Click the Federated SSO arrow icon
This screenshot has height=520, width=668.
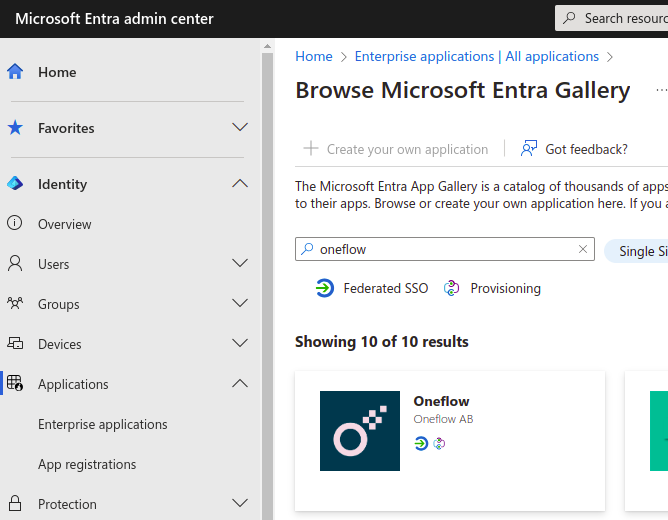pos(325,288)
